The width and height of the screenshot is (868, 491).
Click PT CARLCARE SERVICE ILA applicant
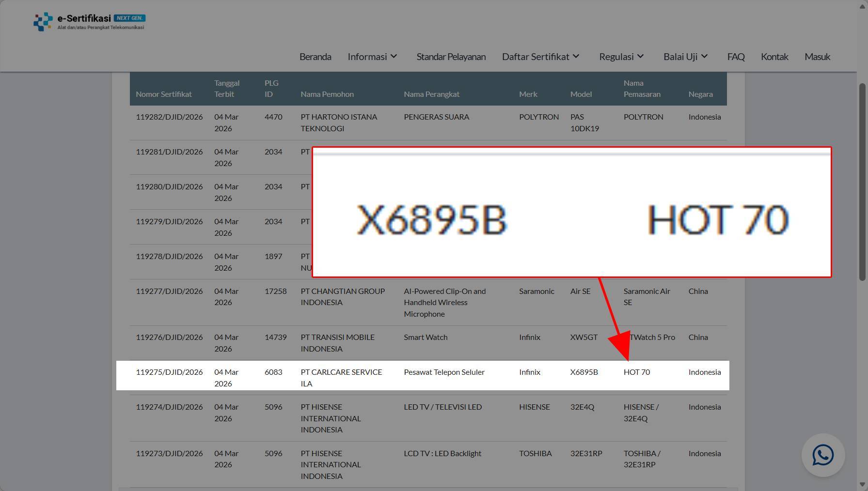[x=341, y=378]
